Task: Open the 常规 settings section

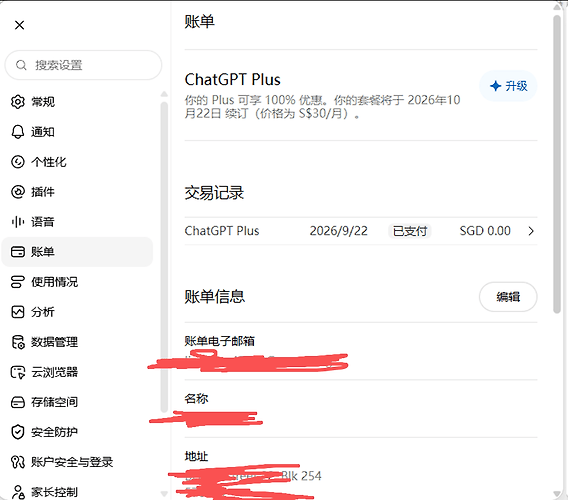Action: (x=77, y=102)
